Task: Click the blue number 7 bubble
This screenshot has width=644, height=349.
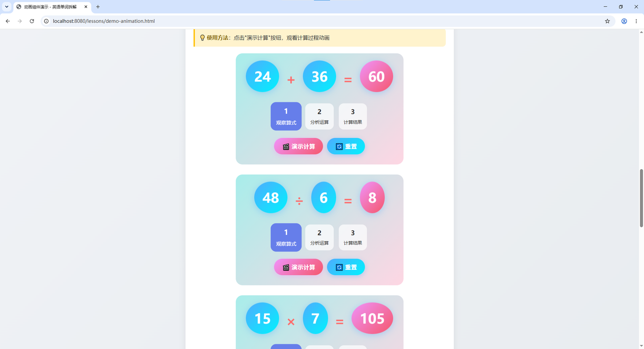Action: [x=315, y=318]
